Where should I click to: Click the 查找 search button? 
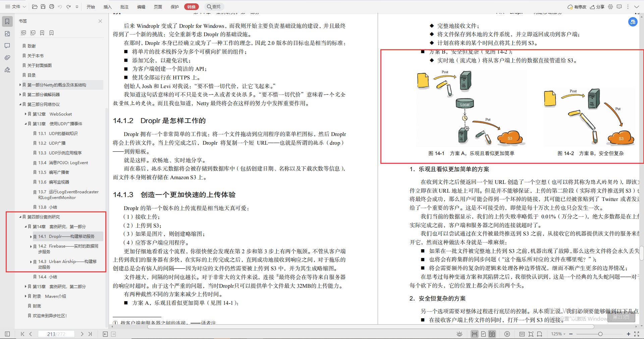pyautogui.click(x=214, y=7)
